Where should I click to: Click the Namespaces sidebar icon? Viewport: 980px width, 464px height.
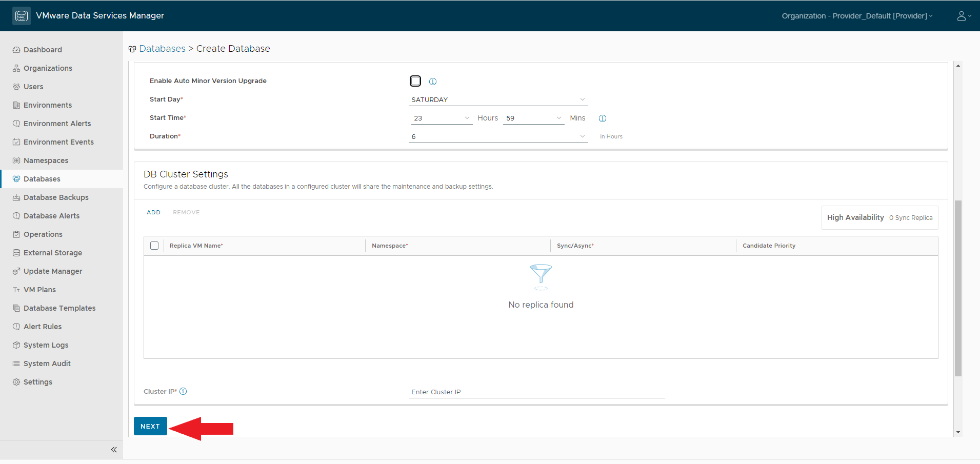(x=16, y=160)
